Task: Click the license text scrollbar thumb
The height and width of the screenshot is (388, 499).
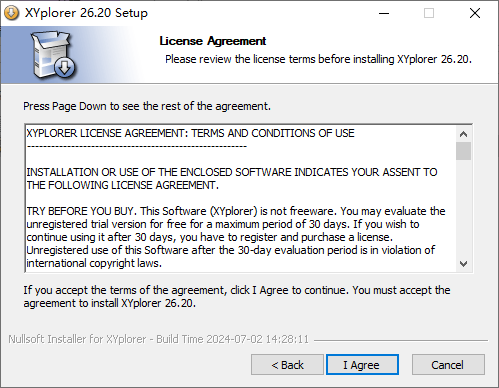Action: (x=463, y=151)
